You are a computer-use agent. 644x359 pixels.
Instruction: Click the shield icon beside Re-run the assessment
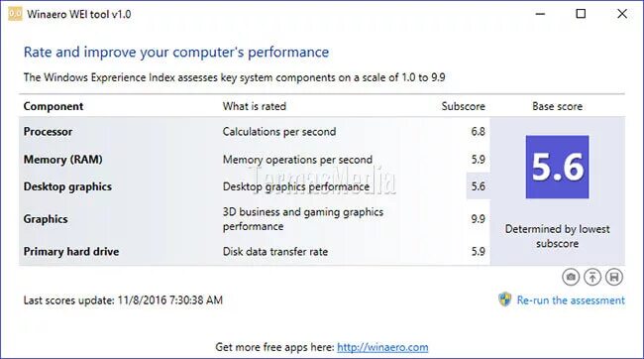click(x=504, y=299)
